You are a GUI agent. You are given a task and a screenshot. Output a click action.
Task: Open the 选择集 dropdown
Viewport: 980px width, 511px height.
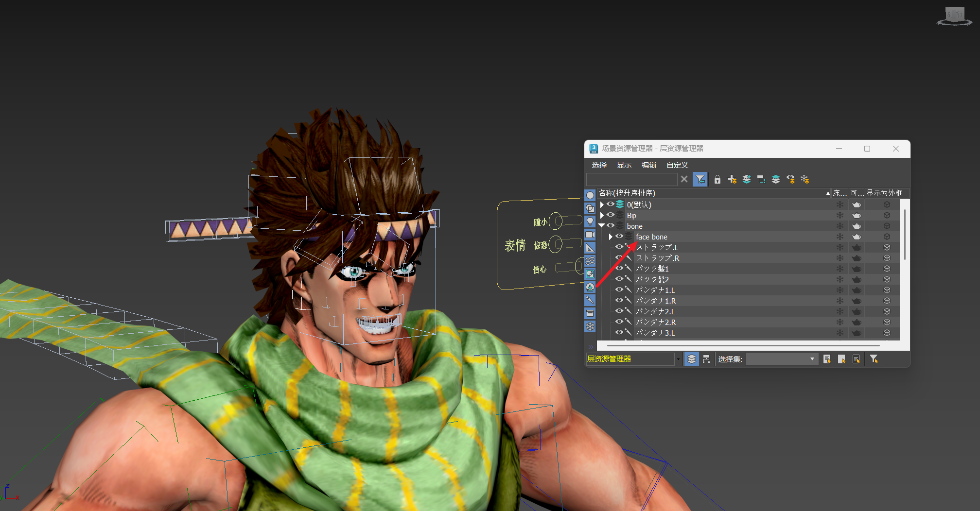click(782, 359)
